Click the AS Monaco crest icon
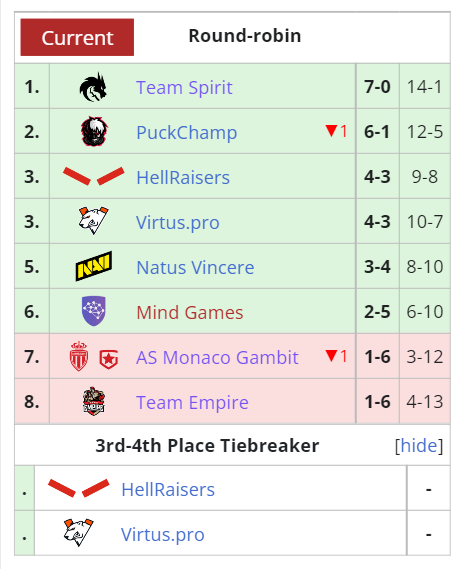Screen dimensions: 467x569 [79, 356]
